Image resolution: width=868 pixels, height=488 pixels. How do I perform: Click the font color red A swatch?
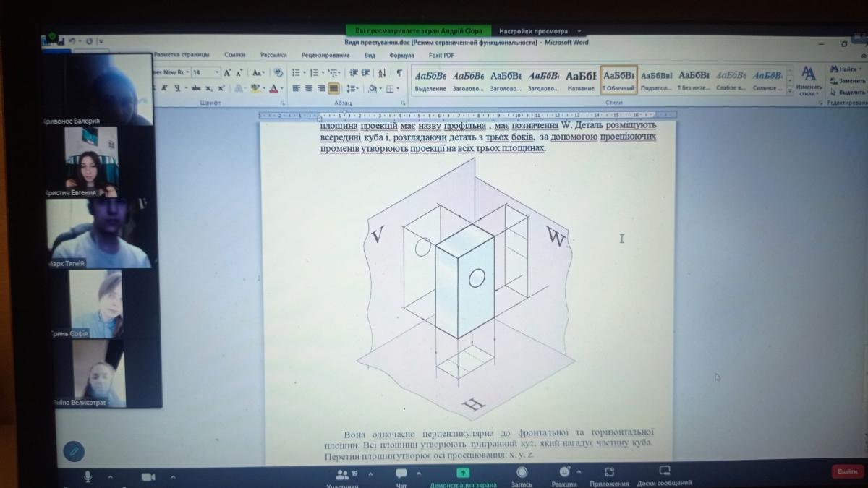(273, 89)
